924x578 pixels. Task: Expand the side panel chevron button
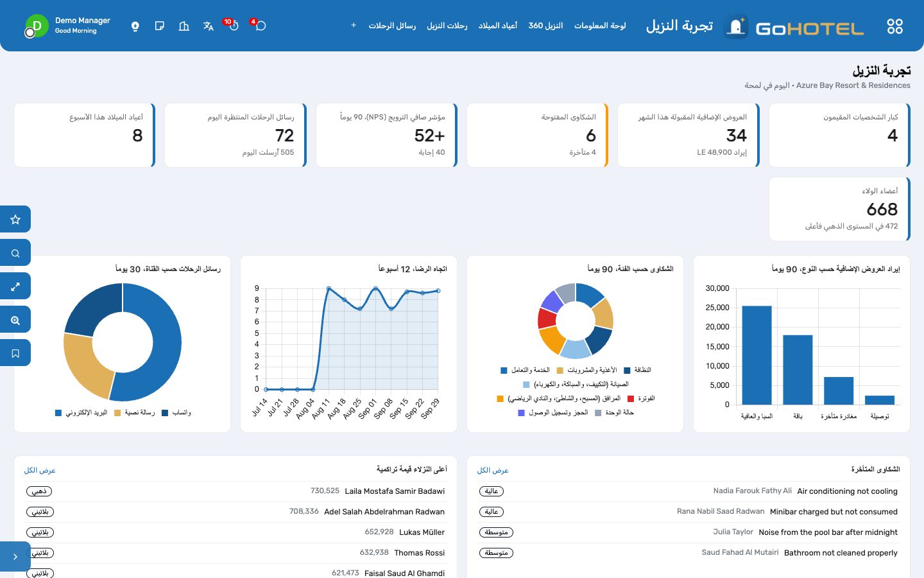pyautogui.click(x=15, y=556)
